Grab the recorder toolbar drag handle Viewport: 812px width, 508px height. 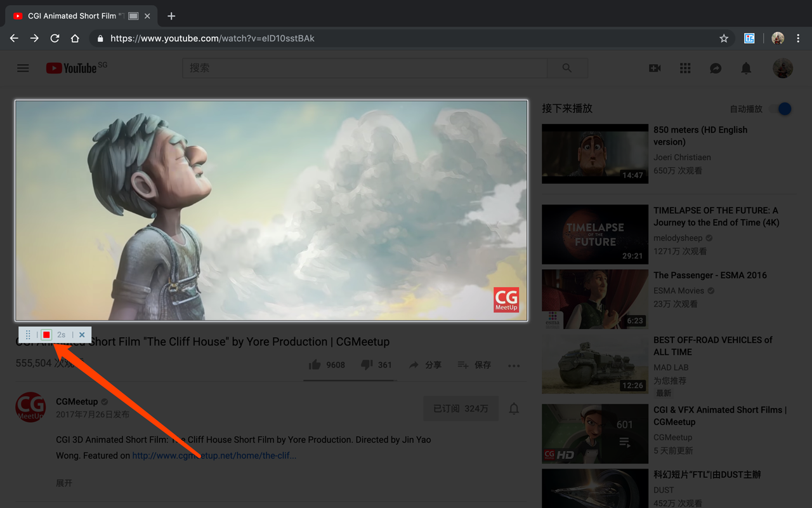click(28, 335)
